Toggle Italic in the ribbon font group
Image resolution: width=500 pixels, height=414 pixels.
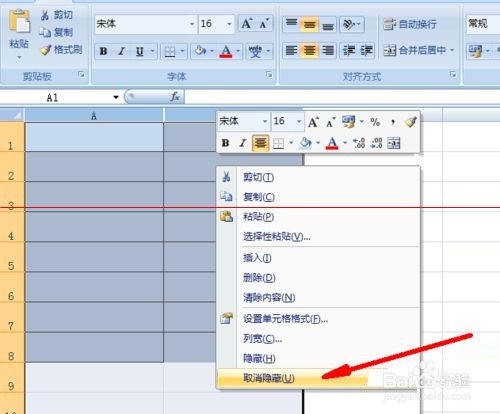click(121, 51)
